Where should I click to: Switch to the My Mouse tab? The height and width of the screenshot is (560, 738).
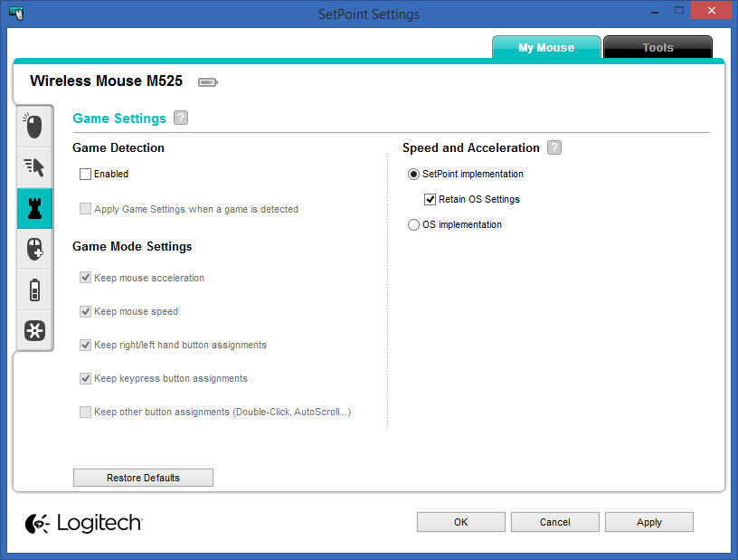(x=546, y=47)
